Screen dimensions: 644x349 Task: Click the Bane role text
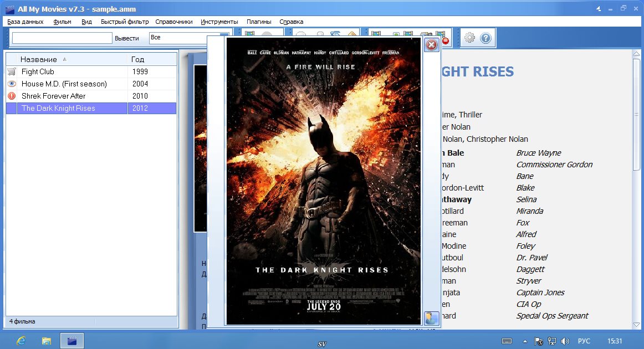click(525, 176)
